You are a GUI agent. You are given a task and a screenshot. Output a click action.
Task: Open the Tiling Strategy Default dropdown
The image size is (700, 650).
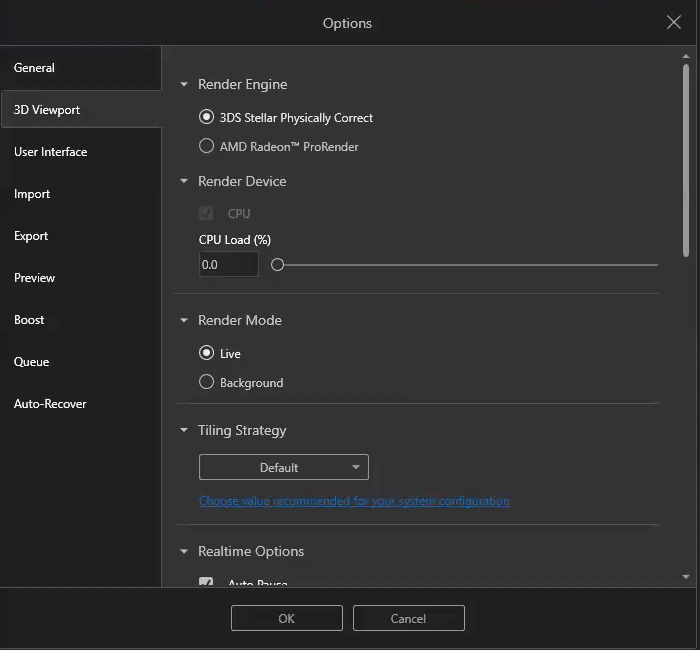284,467
